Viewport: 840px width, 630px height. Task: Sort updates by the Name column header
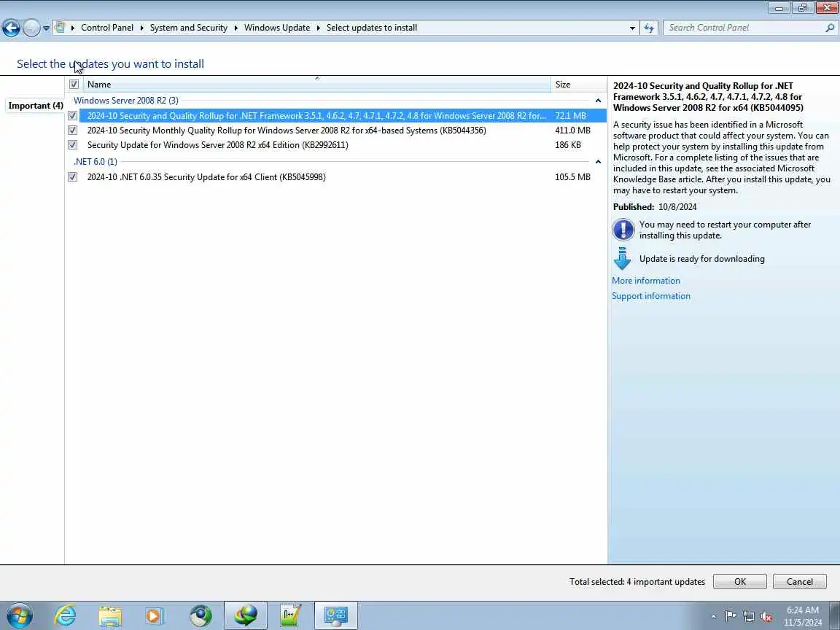316,84
